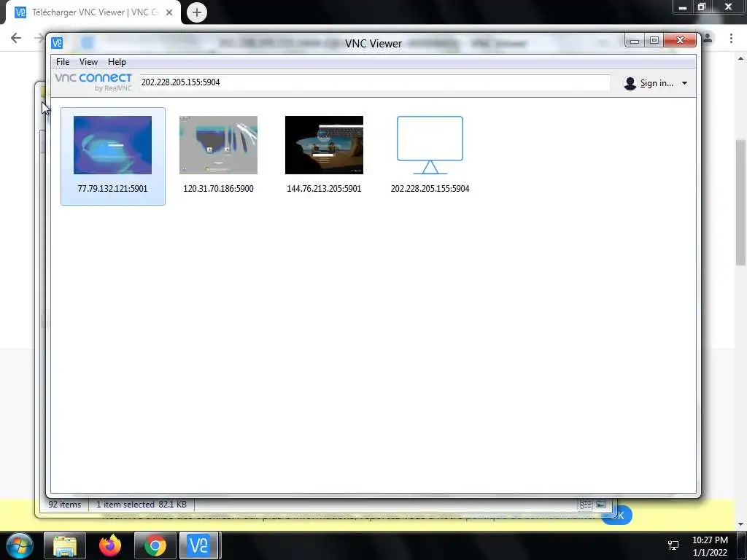The image size is (747, 560).
Task: Open the Help menu in VNC Viewer
Action: (117, 62)
